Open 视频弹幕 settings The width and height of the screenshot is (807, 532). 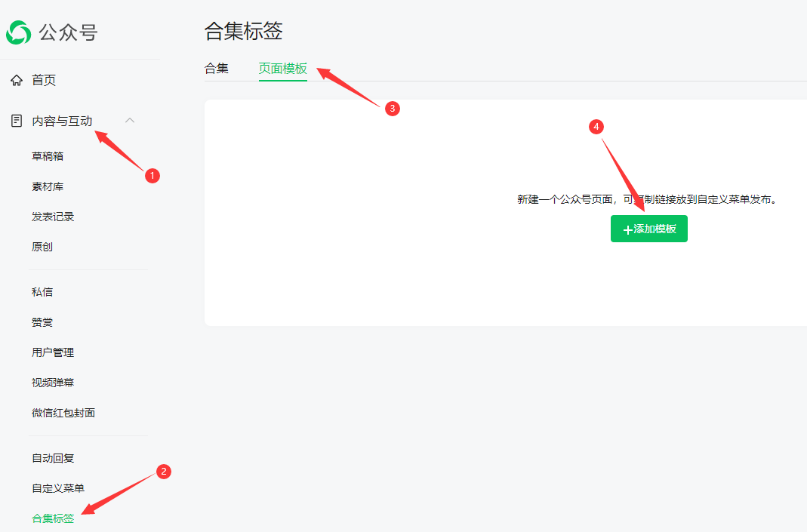pos(53,383)
